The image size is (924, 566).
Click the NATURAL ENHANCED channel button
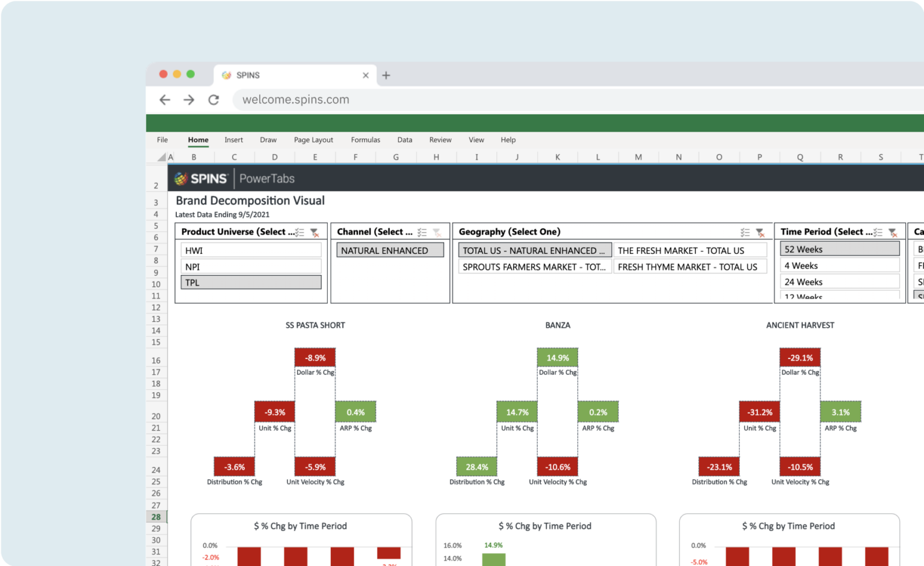point(390,250)
